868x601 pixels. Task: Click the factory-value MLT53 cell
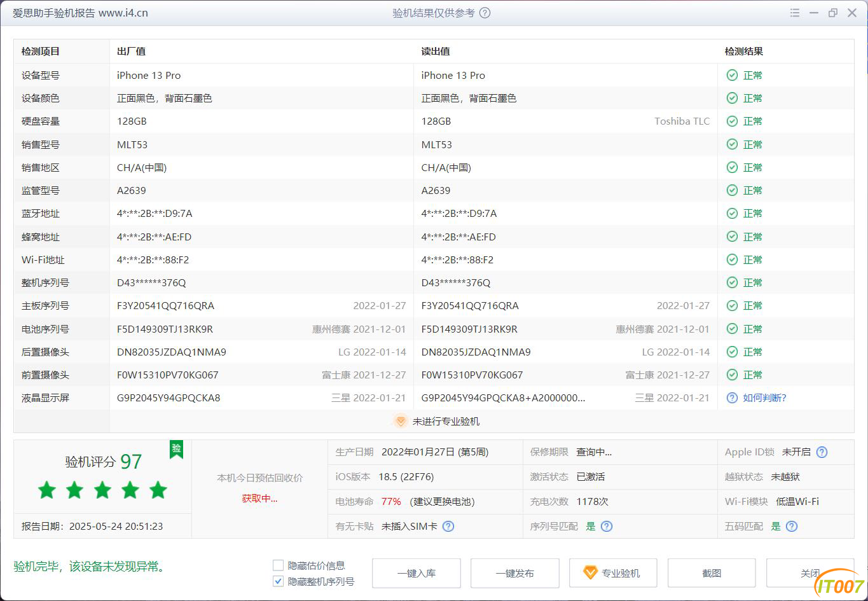(132, 144)
